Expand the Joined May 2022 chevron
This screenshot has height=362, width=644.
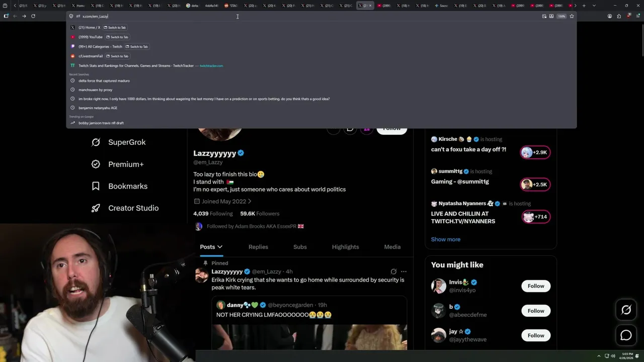(x=250, y=202)
